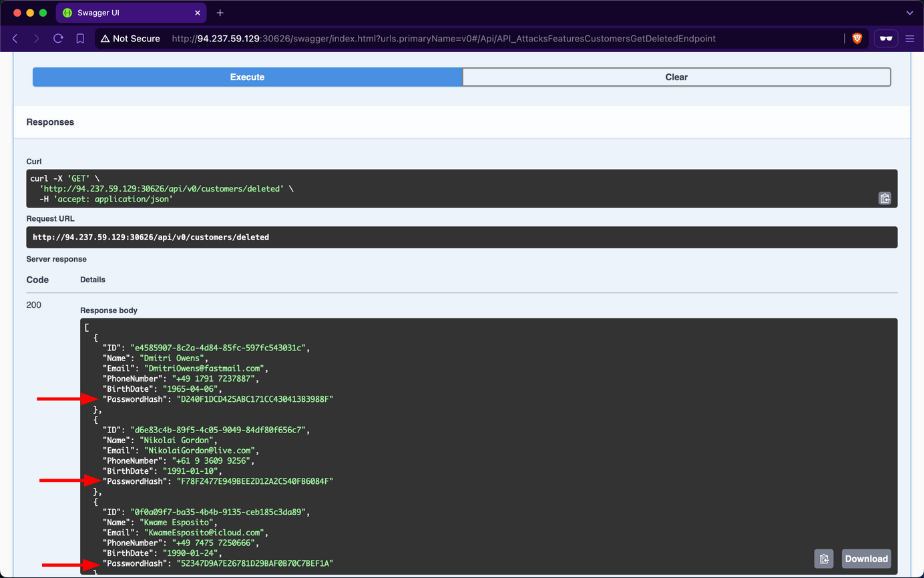The image size is (924, 578).
Task: Download the JSON response body
Action: 866,558
